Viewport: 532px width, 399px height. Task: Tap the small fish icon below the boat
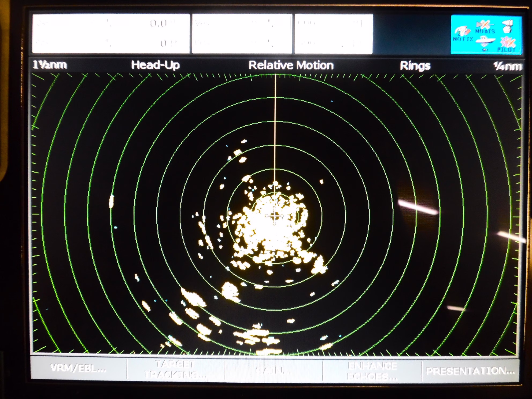coord(485,50)
